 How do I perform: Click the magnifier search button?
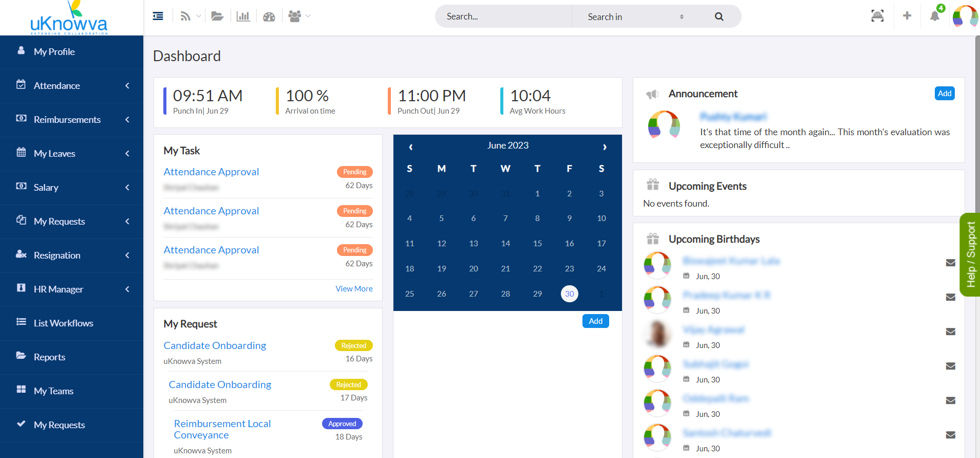(719, 16)
